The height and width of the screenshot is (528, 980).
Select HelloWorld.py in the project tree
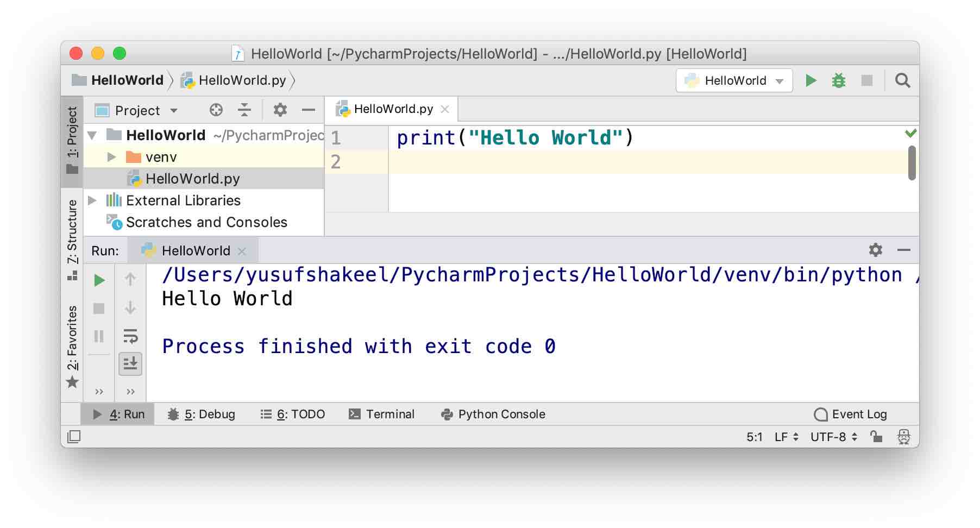coord(193,178)
